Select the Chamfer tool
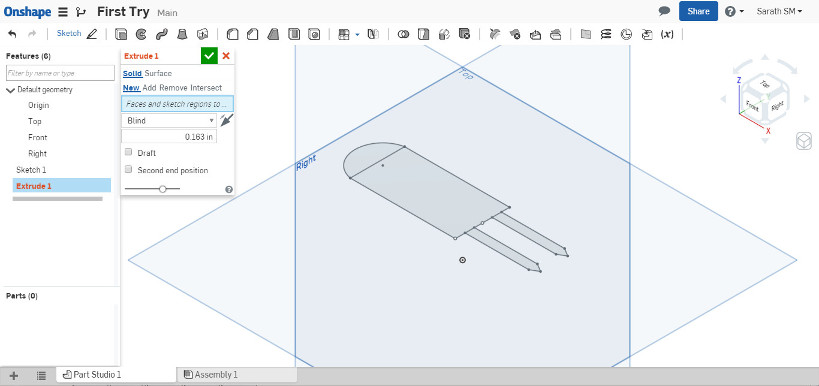The width and height of the screenshot is (819, 386). [253, 34]
